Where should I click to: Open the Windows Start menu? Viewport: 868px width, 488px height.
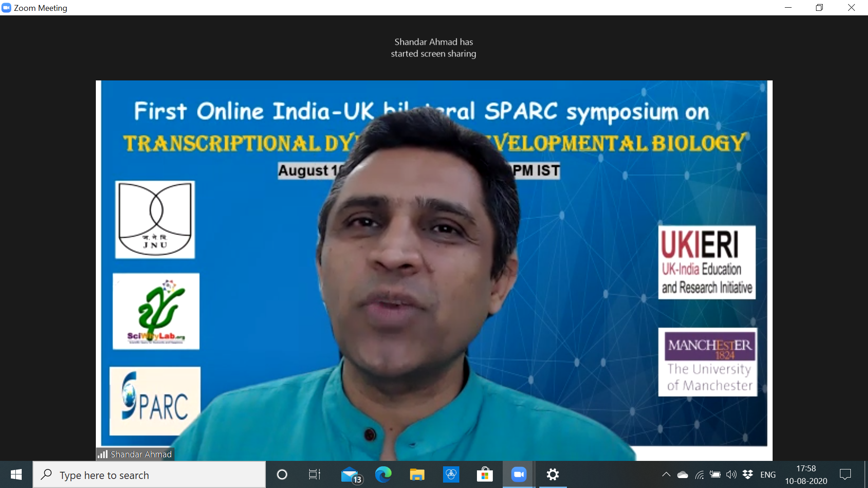[16, 474]
